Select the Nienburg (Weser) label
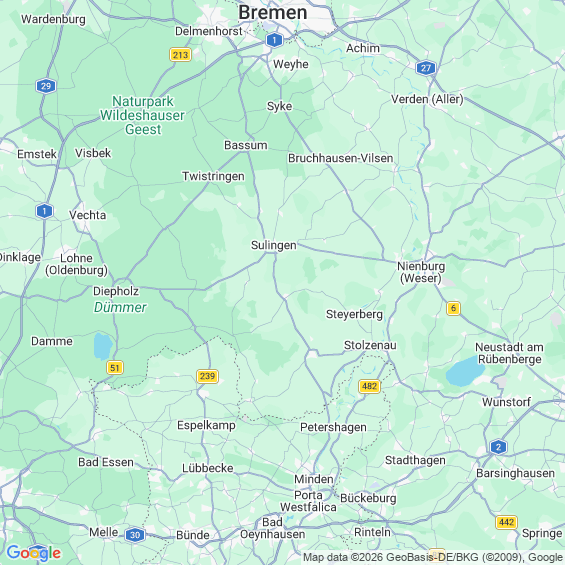Viewport: 565px width, 565px height. pyautogui.click(x=421, y=272)
